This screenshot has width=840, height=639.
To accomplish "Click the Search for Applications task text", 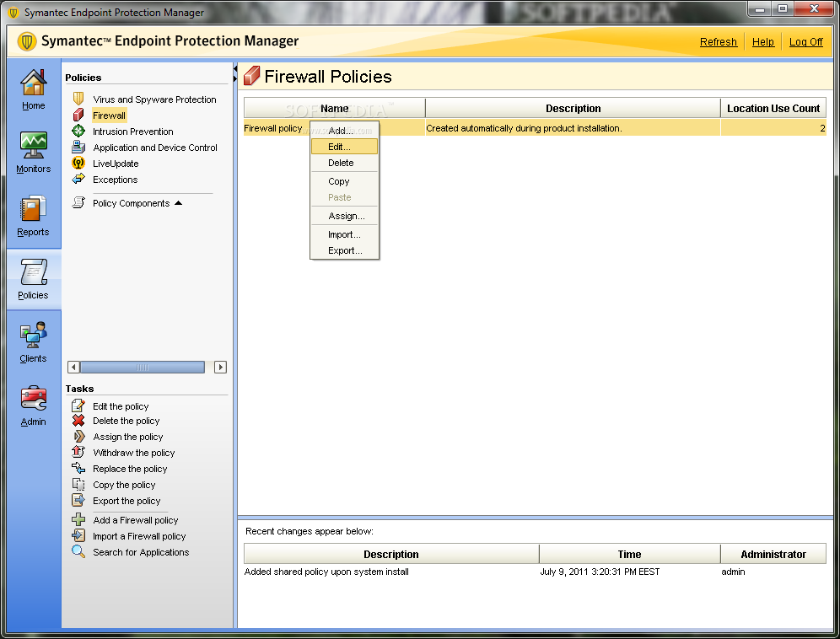I will [141, 552].
